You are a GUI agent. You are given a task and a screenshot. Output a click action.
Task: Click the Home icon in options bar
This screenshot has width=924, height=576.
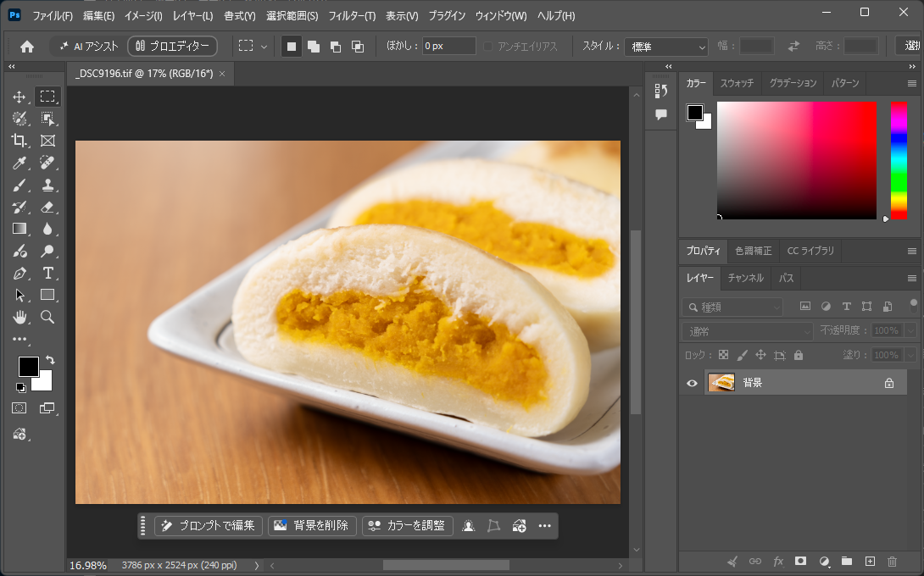[x=27, y=47]
